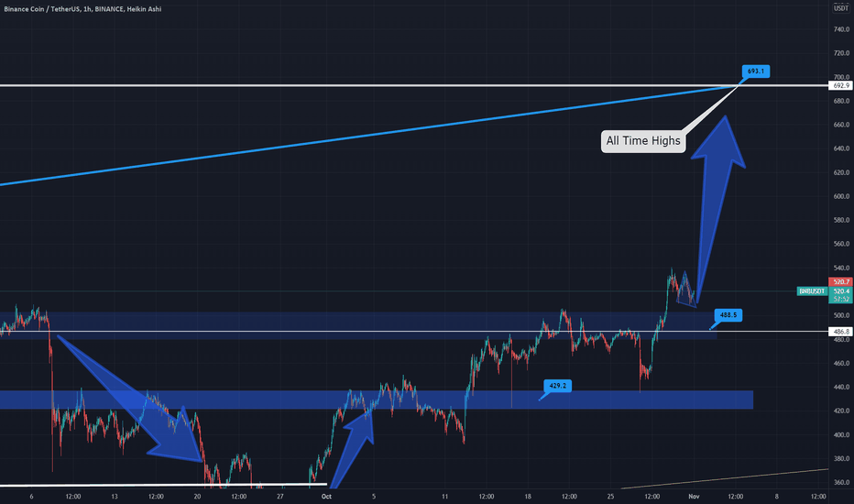Image resolution: width=854 pixels, height=504 pixels.
Task: Click the green 520.4 last price label
Action: click(x=841, y=291)
